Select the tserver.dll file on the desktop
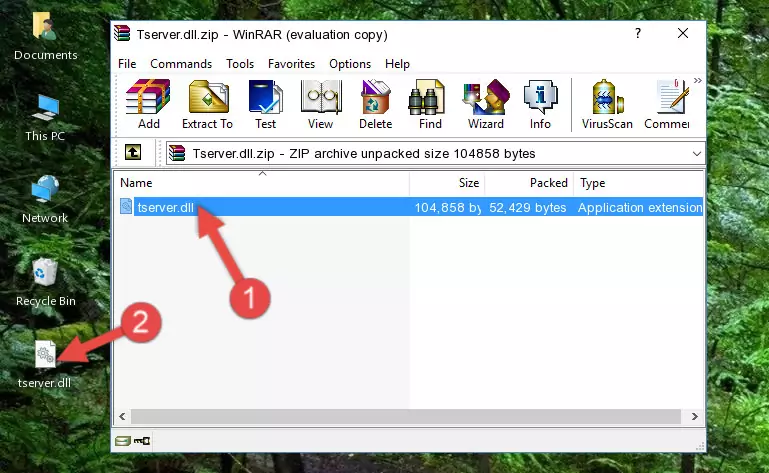Image resolution: width=769 pixels, height=473 pixels. (45, 365)
